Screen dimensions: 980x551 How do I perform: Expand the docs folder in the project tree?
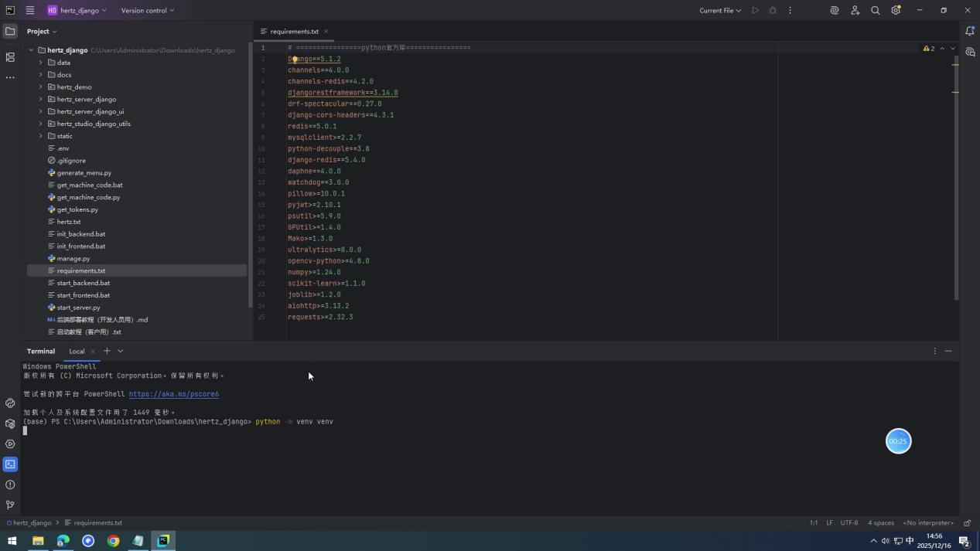coord(41,74)
